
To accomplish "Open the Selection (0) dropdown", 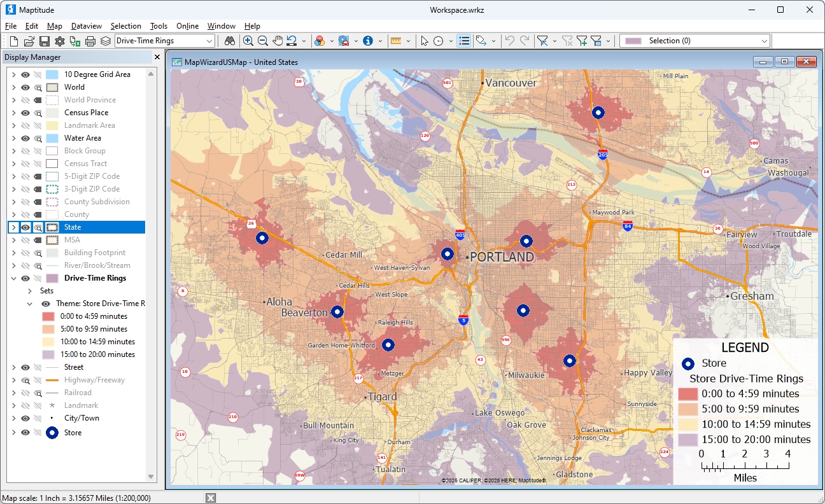I will click(765, 41).
